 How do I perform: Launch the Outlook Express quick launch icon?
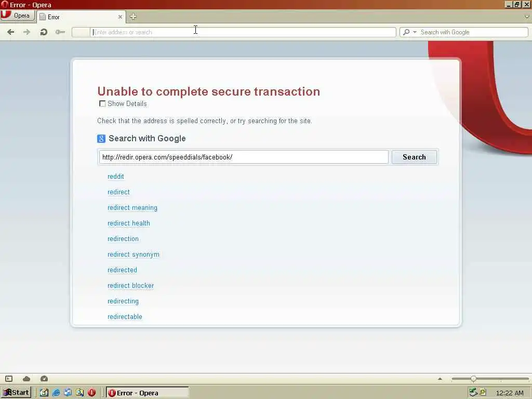coord(68,393)
